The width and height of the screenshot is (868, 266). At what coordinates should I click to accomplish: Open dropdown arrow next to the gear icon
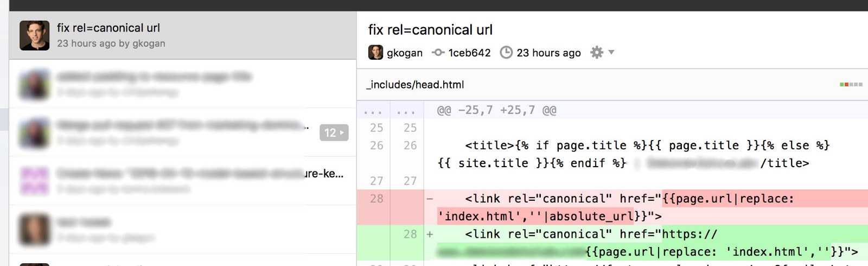(611, 53)
